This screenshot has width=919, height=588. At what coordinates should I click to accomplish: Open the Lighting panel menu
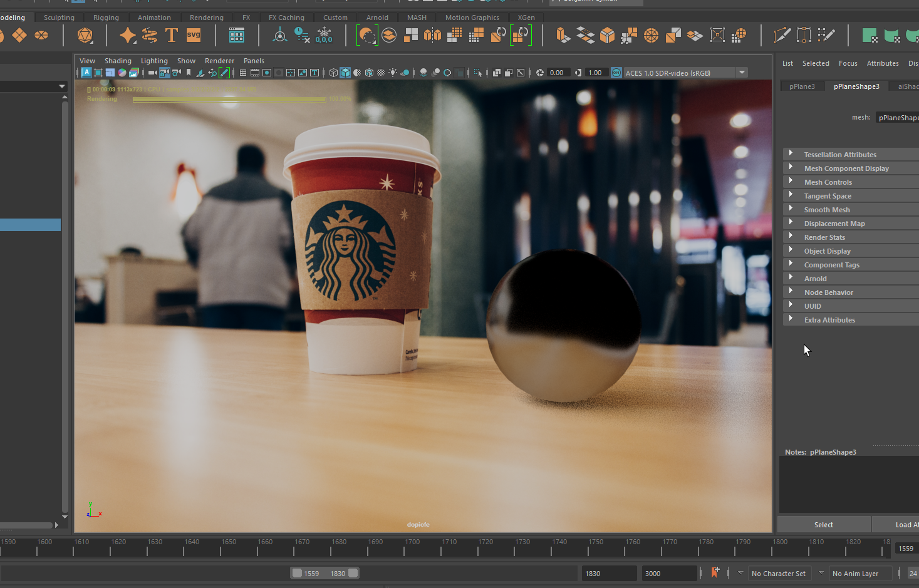coord(154,61)
